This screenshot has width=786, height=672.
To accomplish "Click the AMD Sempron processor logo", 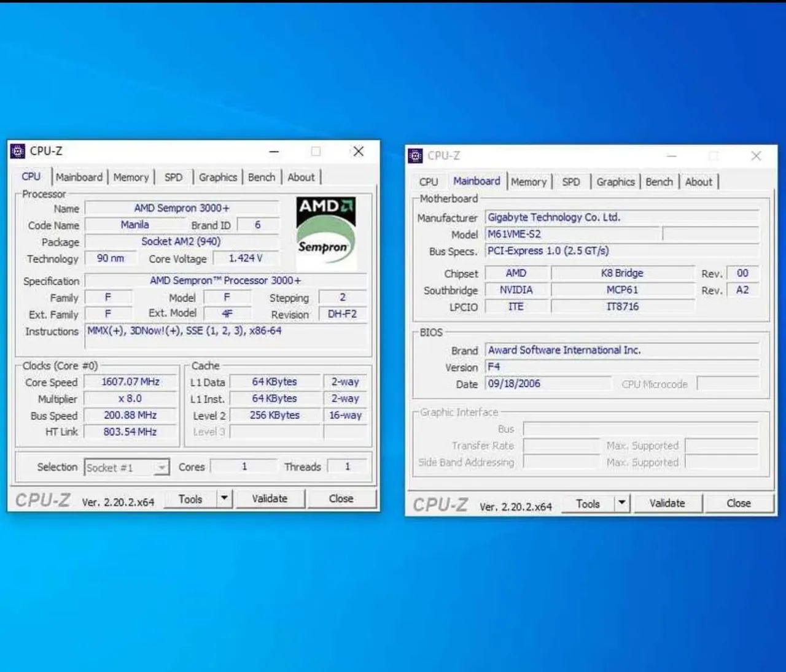I will 325,233.
